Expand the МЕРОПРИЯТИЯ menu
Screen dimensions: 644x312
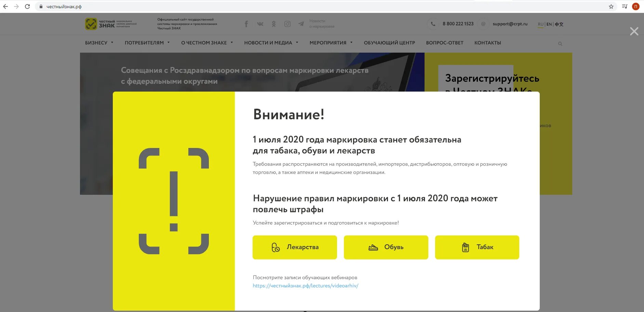coord(331,43)
